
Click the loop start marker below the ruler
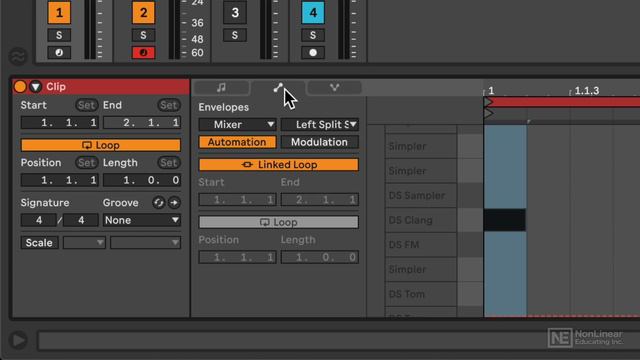[x=488, y=113]
